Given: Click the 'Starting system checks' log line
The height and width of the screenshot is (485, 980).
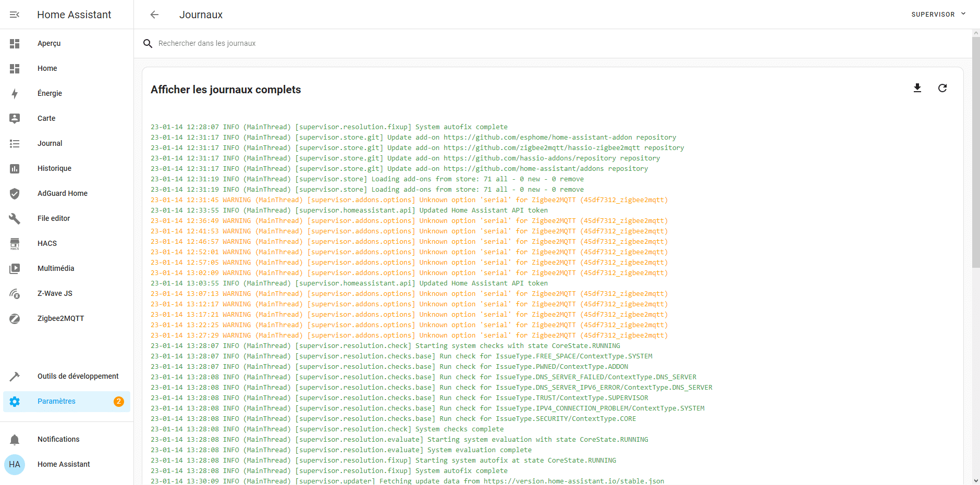Looking at the screenshot, I should click(x=385, y=346).
